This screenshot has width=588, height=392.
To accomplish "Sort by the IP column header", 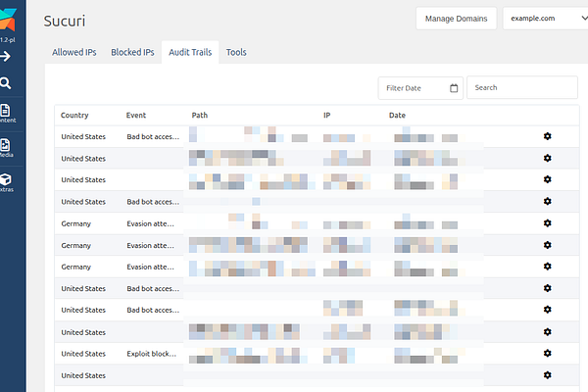I will coord(327,116).
